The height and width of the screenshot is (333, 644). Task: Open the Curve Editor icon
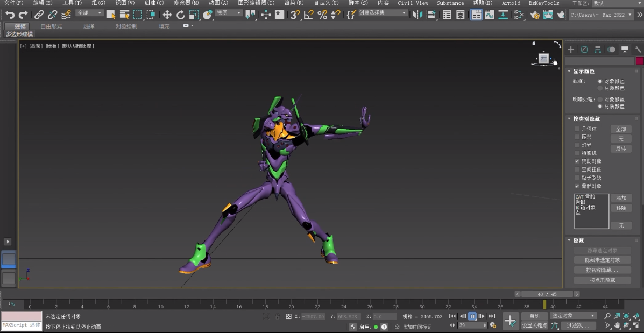point(490,15)
